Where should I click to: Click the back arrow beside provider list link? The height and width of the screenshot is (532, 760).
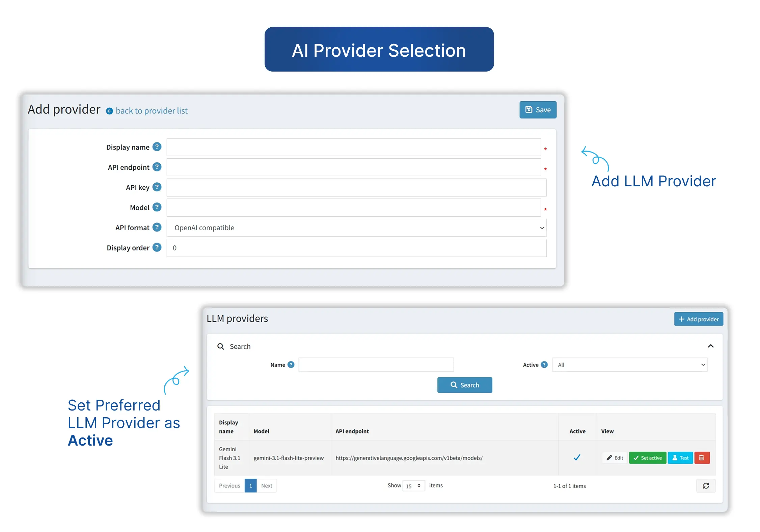(x=109, y=111)
